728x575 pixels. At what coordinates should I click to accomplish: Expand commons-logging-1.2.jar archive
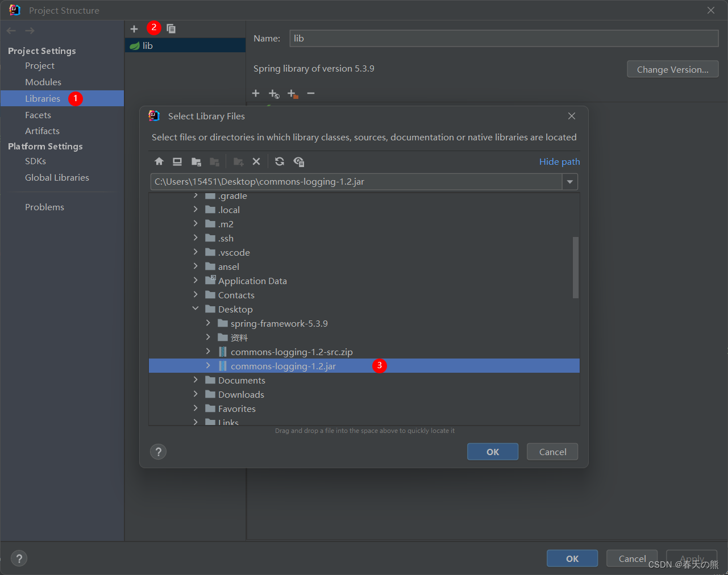(x=208, y=366)
